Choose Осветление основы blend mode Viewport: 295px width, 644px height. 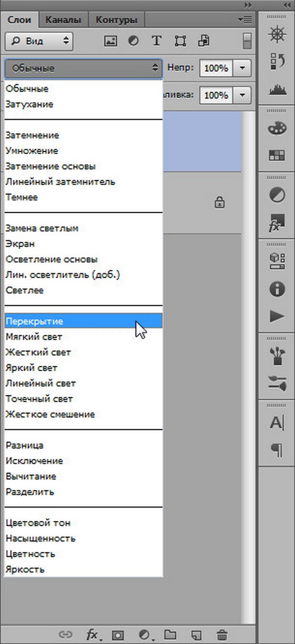coord(83,259)
